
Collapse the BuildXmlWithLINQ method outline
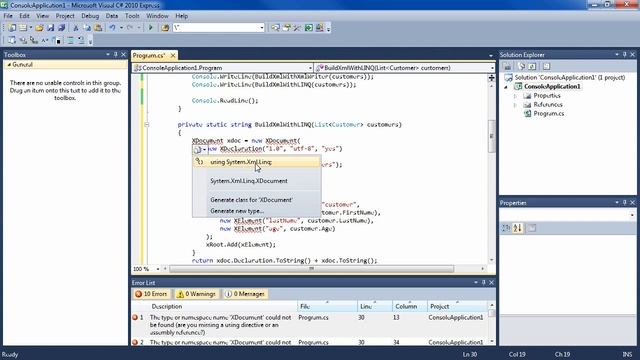tap(147, 125)
